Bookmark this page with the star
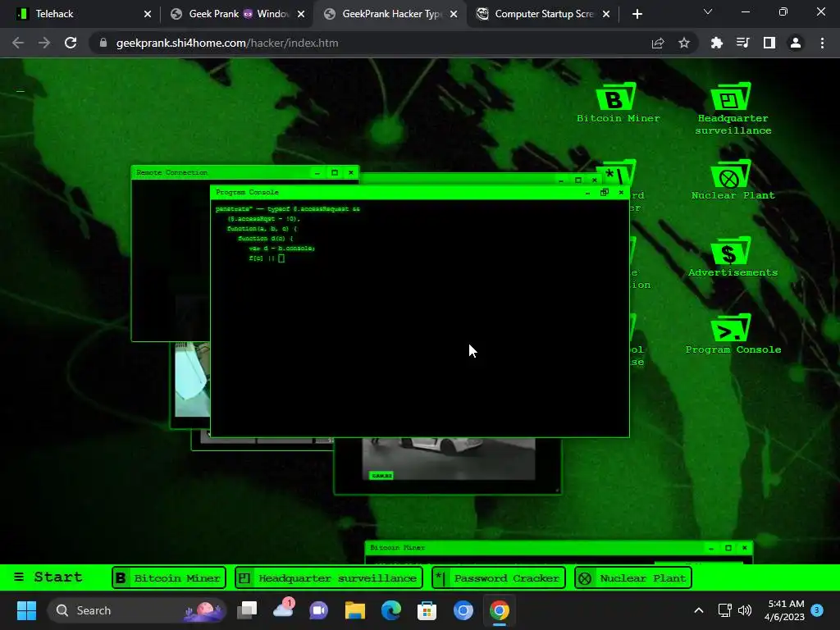The image size is (840, 630). [684, 43]
